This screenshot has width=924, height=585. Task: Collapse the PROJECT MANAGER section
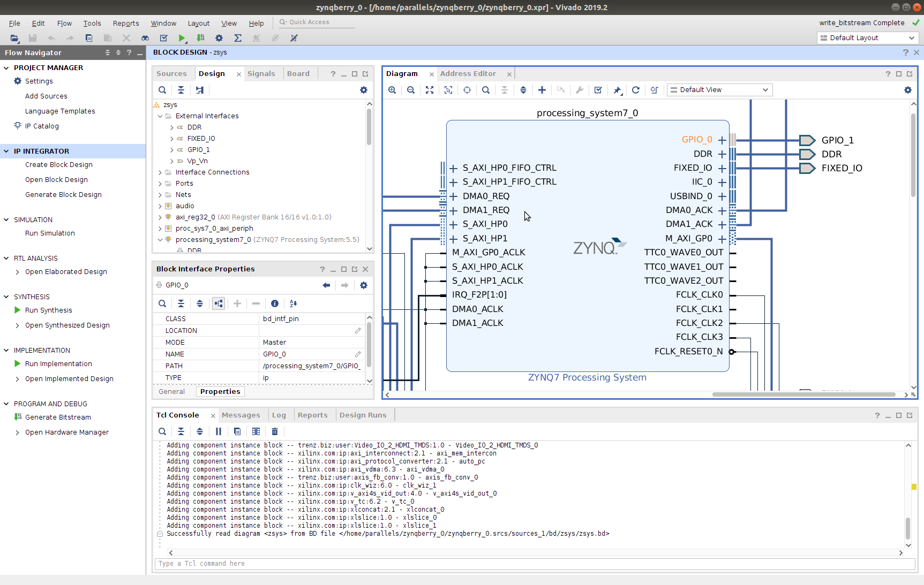[6, 68]
